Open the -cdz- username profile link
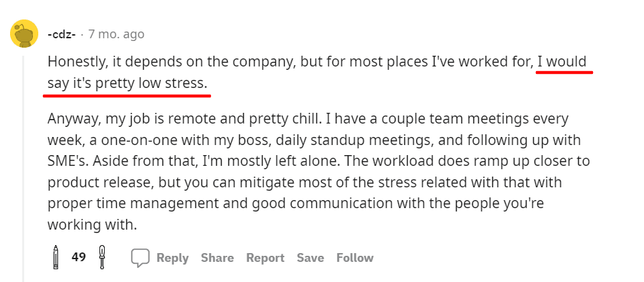This screenshot has width=644, height=282. pos(61,34)
